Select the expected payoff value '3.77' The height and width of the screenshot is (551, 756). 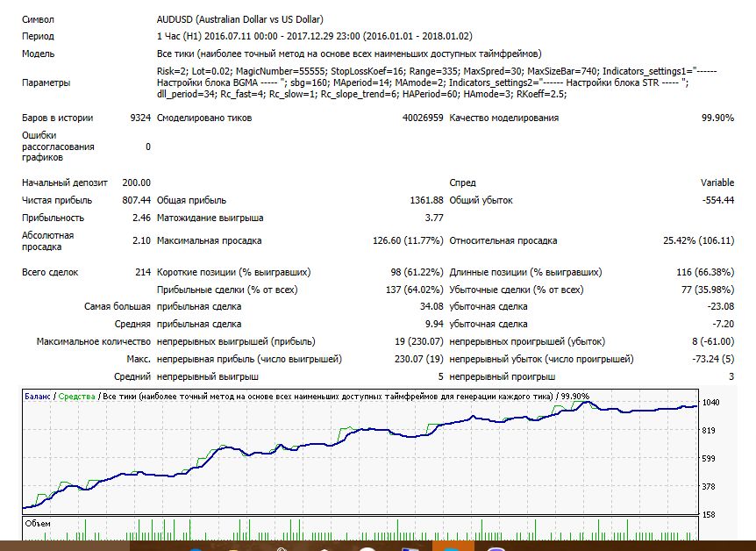434,218
